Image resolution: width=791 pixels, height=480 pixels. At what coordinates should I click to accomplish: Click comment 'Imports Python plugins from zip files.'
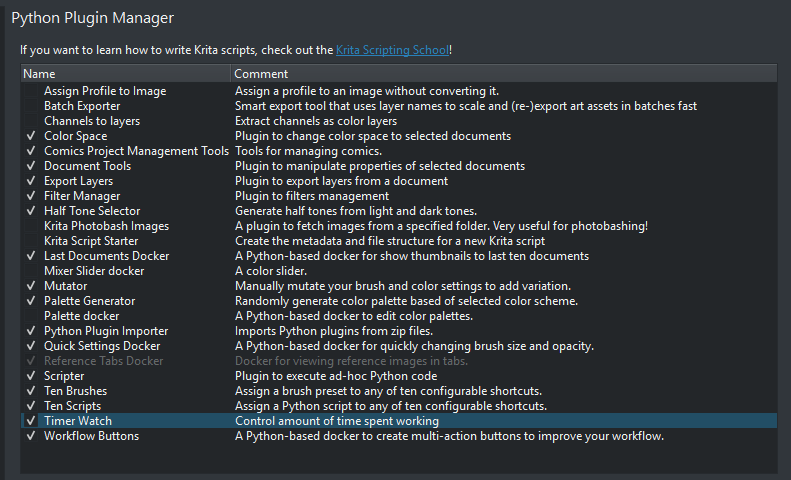pyautogui.click(x=334, y=331)
